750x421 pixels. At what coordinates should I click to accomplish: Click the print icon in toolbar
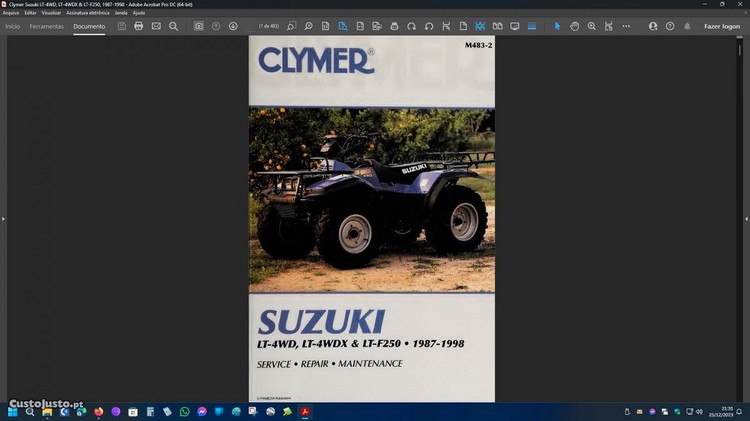coord(139,26)
